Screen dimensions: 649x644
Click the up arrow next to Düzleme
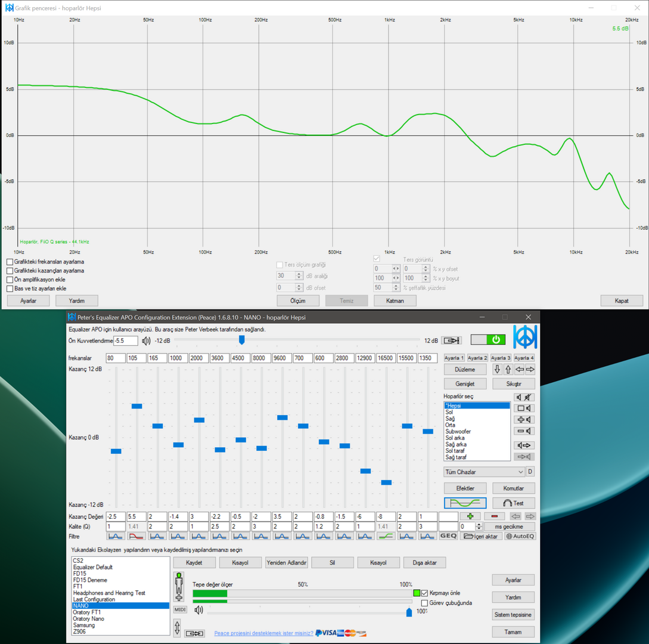point(508,369)
